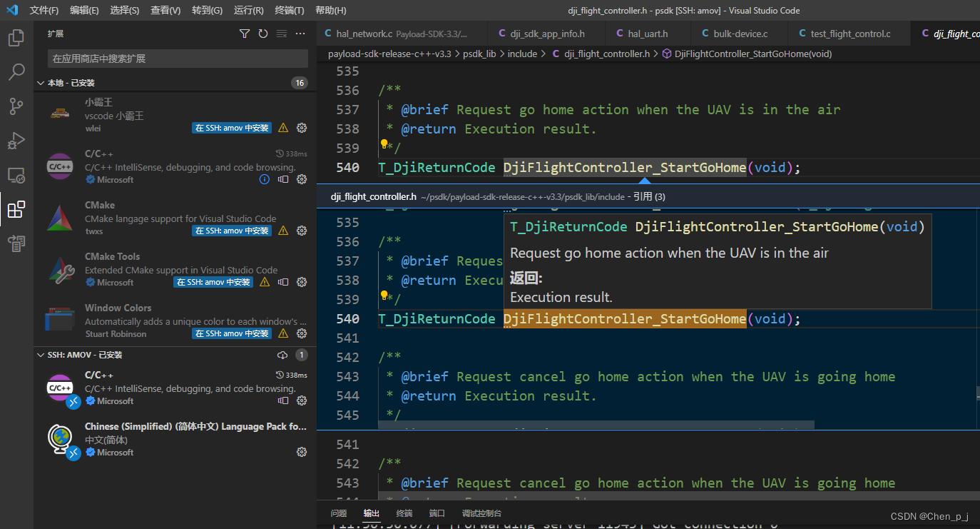Viewport: 980px width, 529px height.
Task: Click peek view title dji_flight_controller.h
Action: (x=374, y=196)
